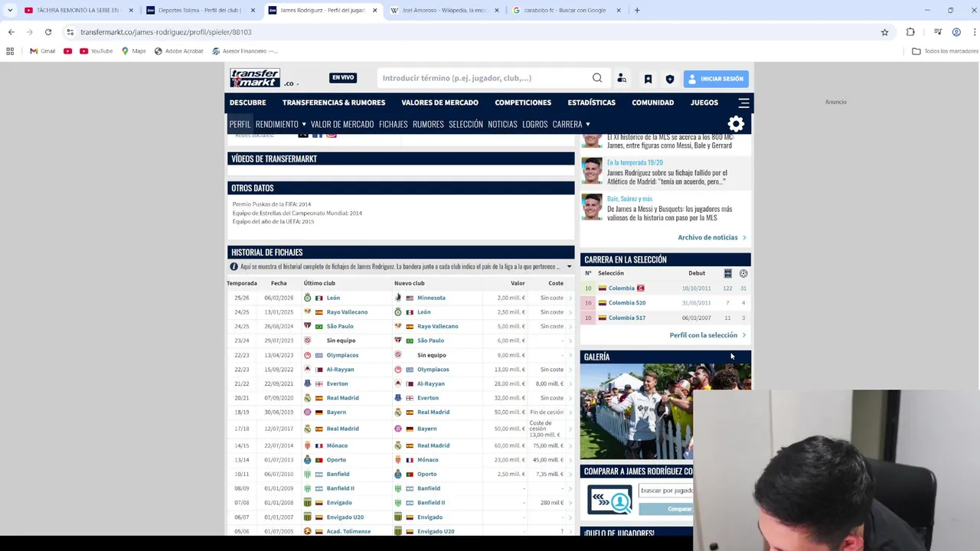Open the YouTube bookmark
Screen dimensions: 980x551
tap(96, 51)
